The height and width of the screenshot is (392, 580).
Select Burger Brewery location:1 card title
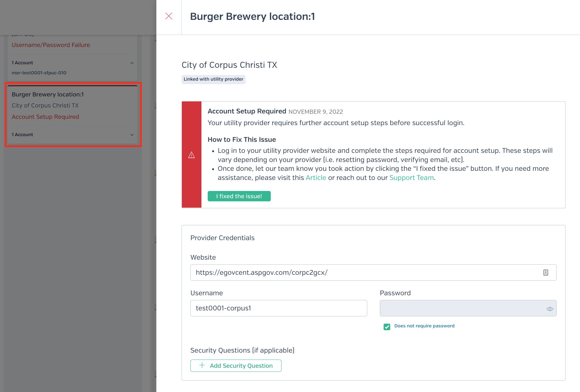pyautogui.click(x=48, y=95)
